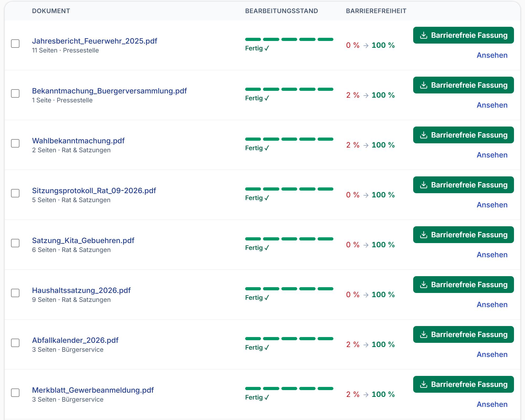This screenshot has width=525, height=420.
Task: View Wahlbekanntmachung.pdf via Ansehen
Action: [x=492, y=155]
